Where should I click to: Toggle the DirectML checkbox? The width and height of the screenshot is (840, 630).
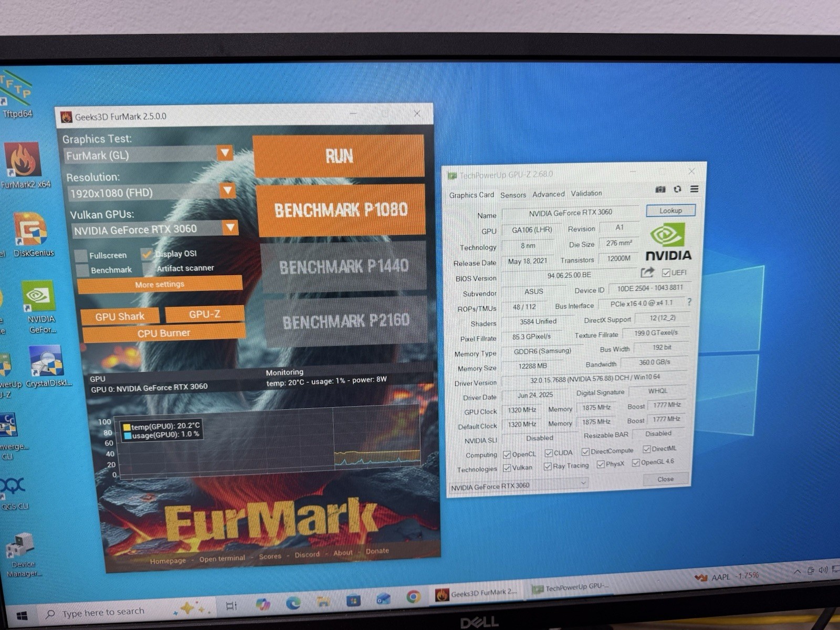[x=647, y=449]
